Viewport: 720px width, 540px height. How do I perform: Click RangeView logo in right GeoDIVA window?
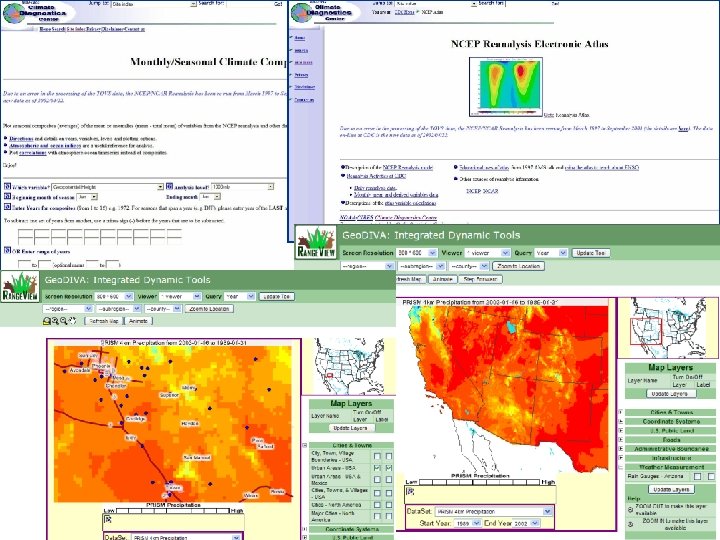click(316, 242)
